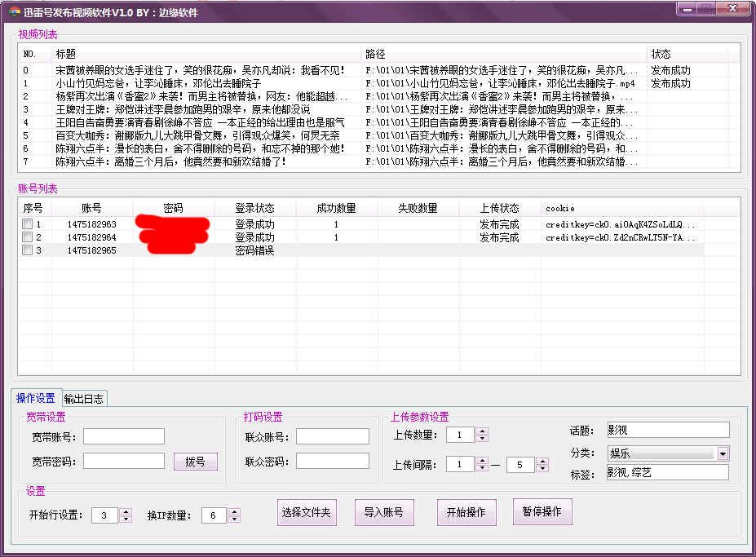756x557 pixels.
Task: Decrease the maximum 上传间隔 value
Action: pos(542,468)
